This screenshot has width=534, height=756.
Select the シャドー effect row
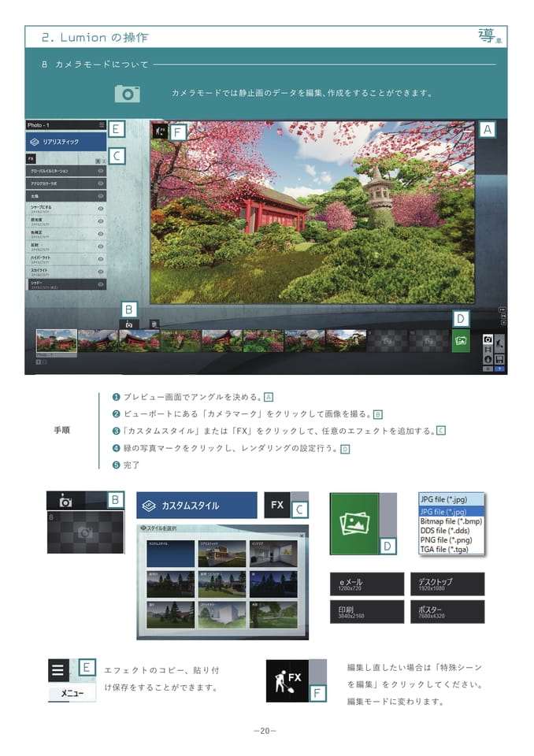point(66,284)
